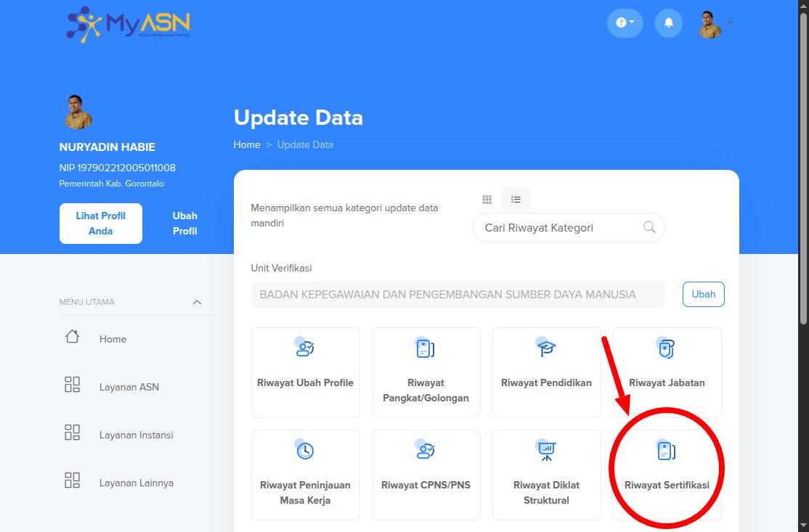Open the Riwayat Sertifikasi card icon
The image size is (809, 532).
[x=666, y=451]
